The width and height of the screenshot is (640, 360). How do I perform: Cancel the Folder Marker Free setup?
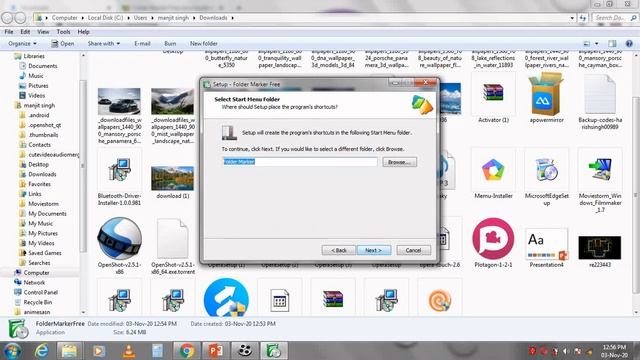(413, 250)
